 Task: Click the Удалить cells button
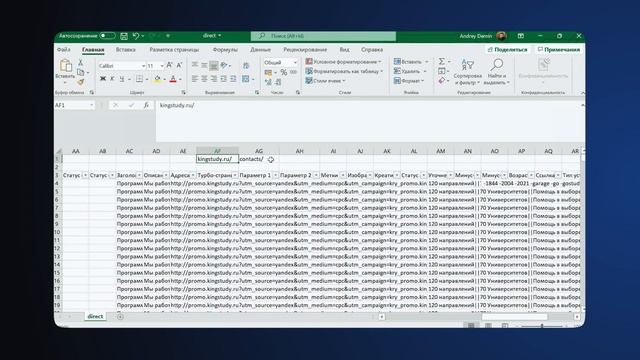pyautogui.click(x=410, y=71)
